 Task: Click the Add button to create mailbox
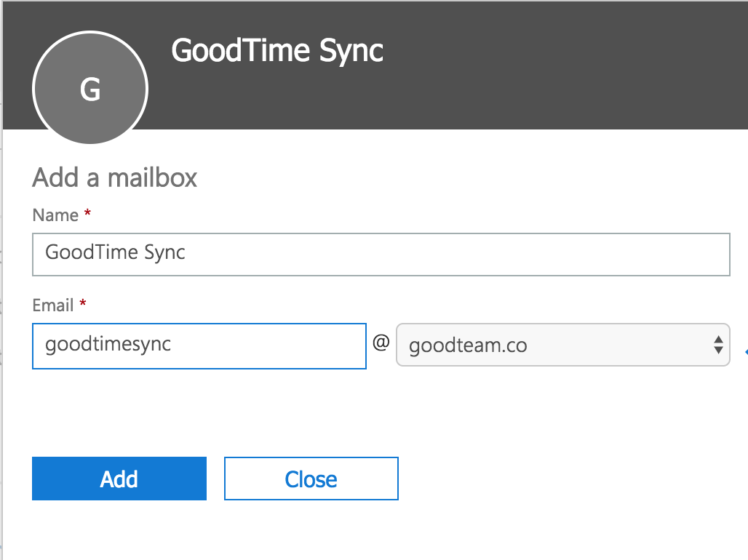[119, 479]
